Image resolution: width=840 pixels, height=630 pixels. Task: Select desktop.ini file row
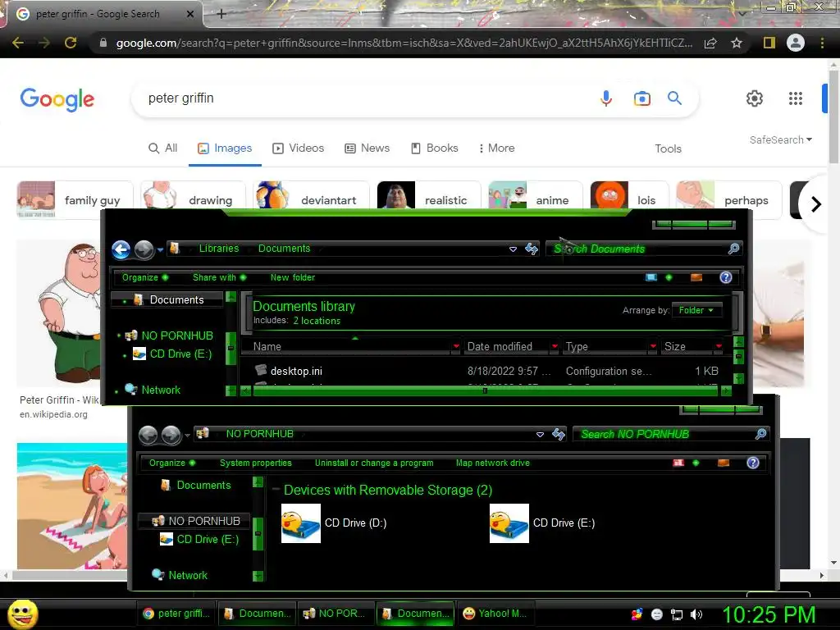click(x=485, y=371)
